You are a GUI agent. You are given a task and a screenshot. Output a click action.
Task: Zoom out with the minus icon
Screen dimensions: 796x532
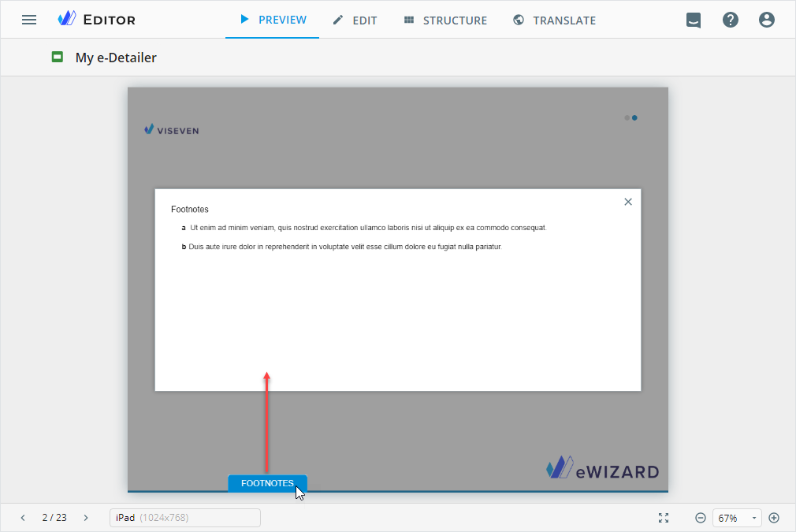click(700, 518)
